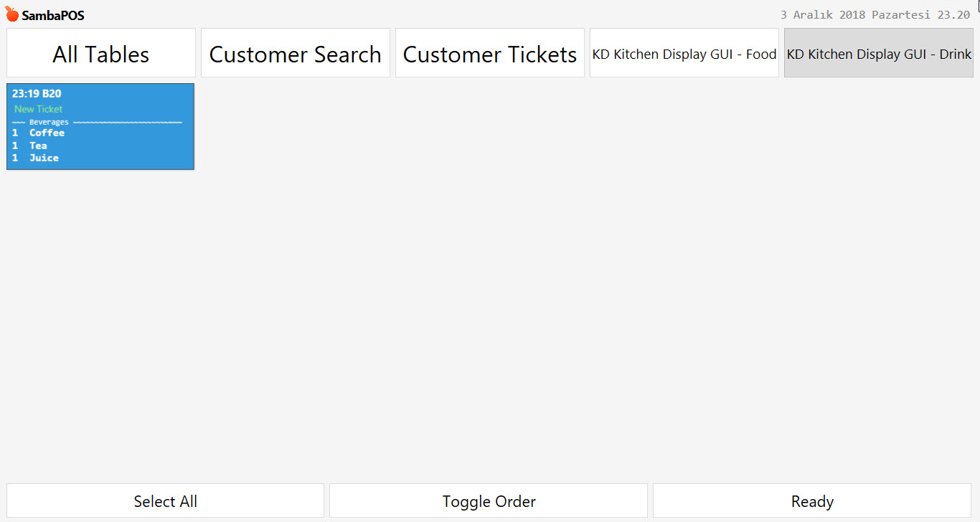
Task: Click the Toggle Order button
Action: point(489,501)
